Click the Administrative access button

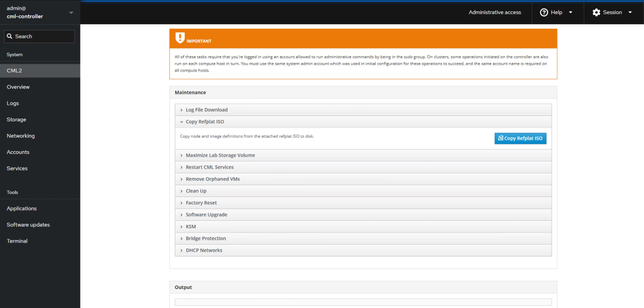(x=494, y=13)
